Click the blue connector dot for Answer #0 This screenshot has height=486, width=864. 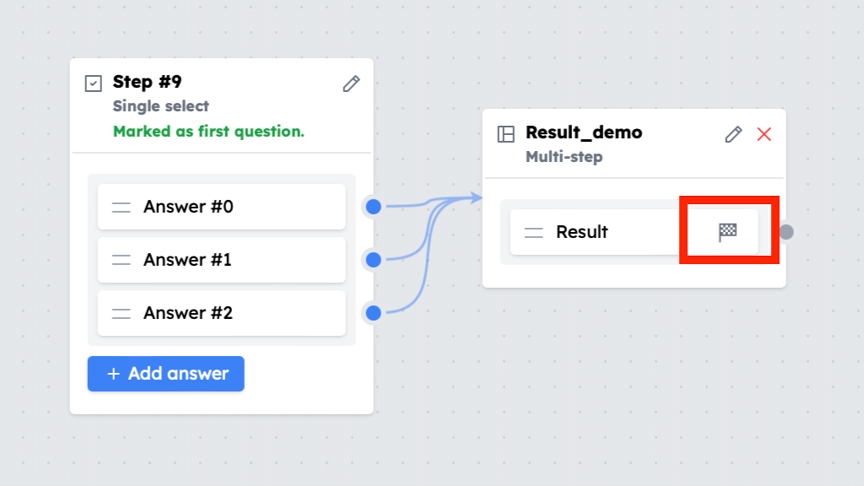coord(373,207)
